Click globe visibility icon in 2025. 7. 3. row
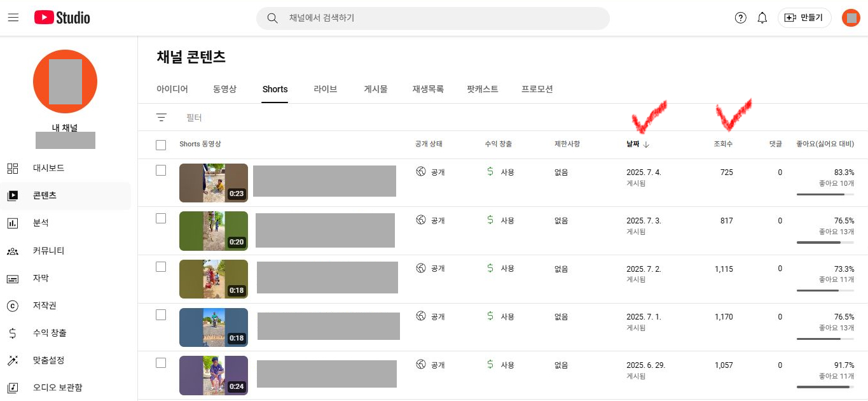The width and height of the screenshot is (868, 401). tap(420, 220)
